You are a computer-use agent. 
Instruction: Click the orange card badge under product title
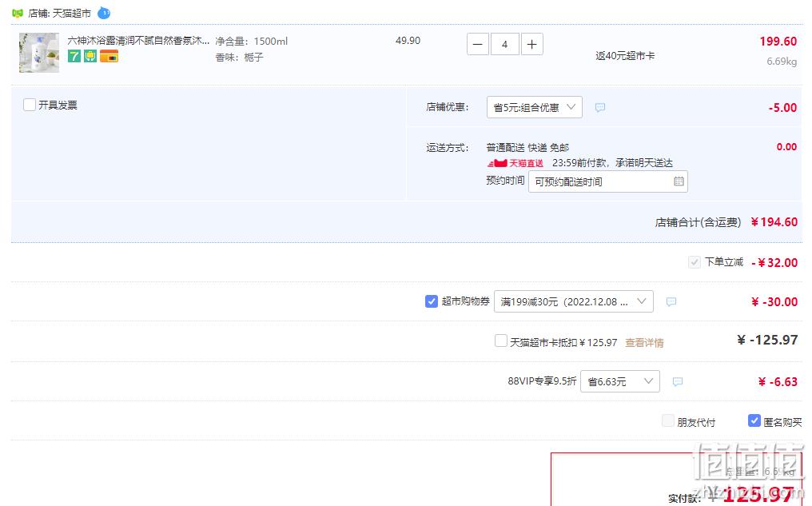[109, 56]
